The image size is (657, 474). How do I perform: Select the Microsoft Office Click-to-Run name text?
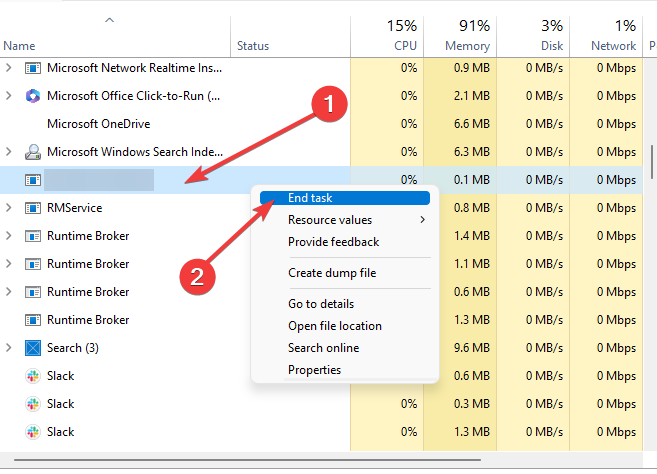[x=134, y=96]
